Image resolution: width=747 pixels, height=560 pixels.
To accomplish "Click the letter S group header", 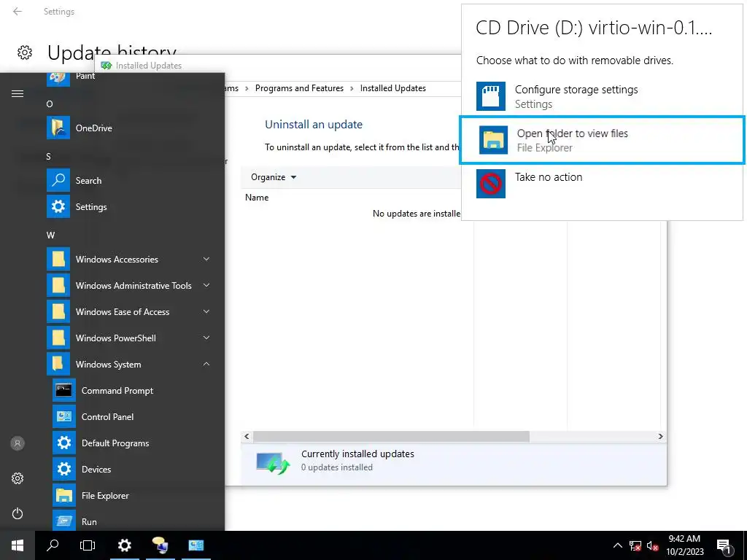I will pyautogui.click(x=49, y=156).
